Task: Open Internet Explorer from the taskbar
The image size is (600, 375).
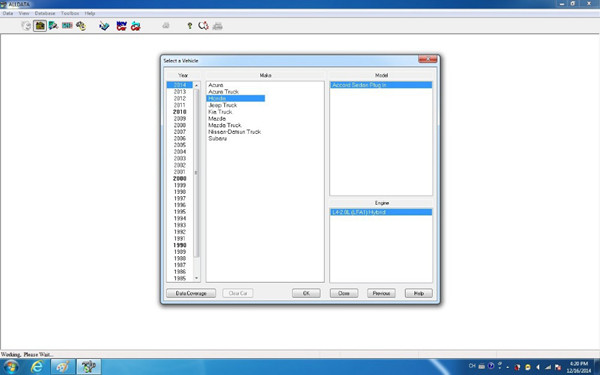Action: pos(37,367)
